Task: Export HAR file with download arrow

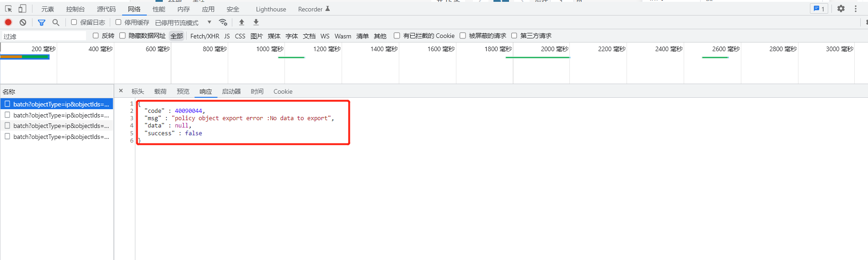Action: [256, 22]
